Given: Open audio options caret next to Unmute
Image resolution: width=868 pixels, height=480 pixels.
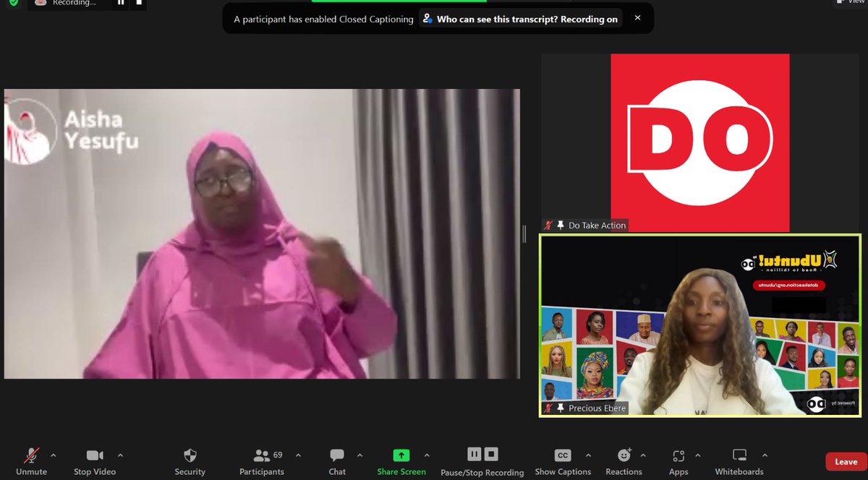Looking at the screenshot, I should [53, 455].
